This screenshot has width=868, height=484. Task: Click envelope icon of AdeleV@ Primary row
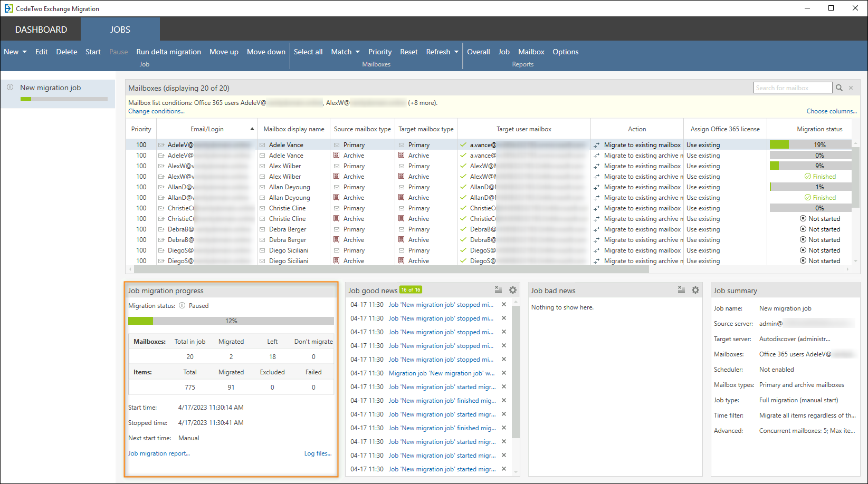[161, 144]
